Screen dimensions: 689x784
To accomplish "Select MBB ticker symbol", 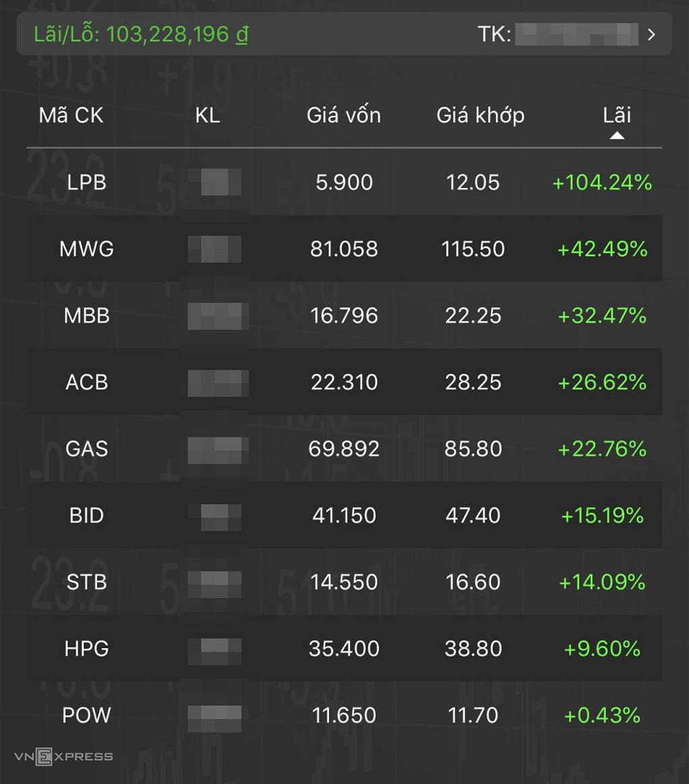I will (86, 316).
